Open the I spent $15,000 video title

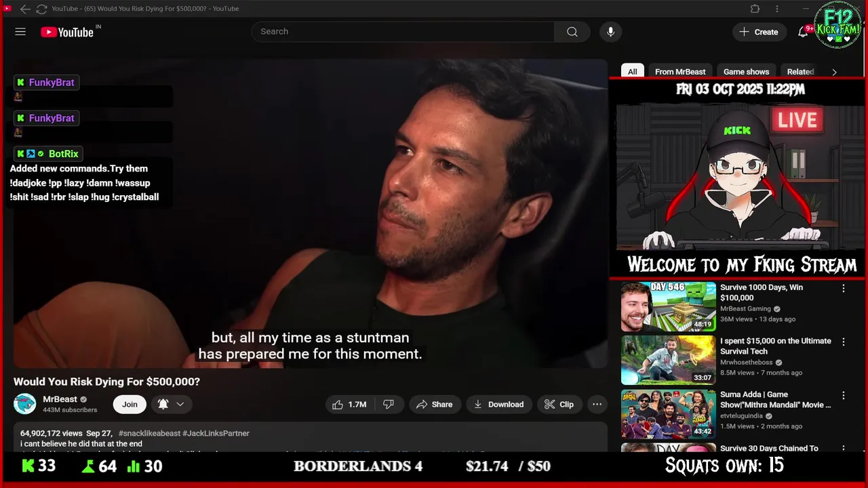(775, 346)
